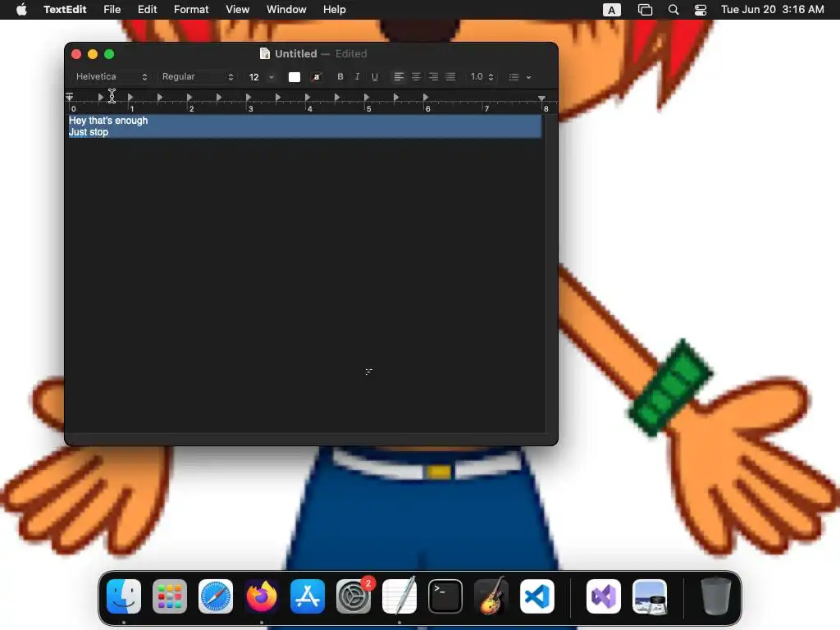Open App Store from the Dock
The height and width of the screenshot is (630, 840).
[x=308, y=596]
